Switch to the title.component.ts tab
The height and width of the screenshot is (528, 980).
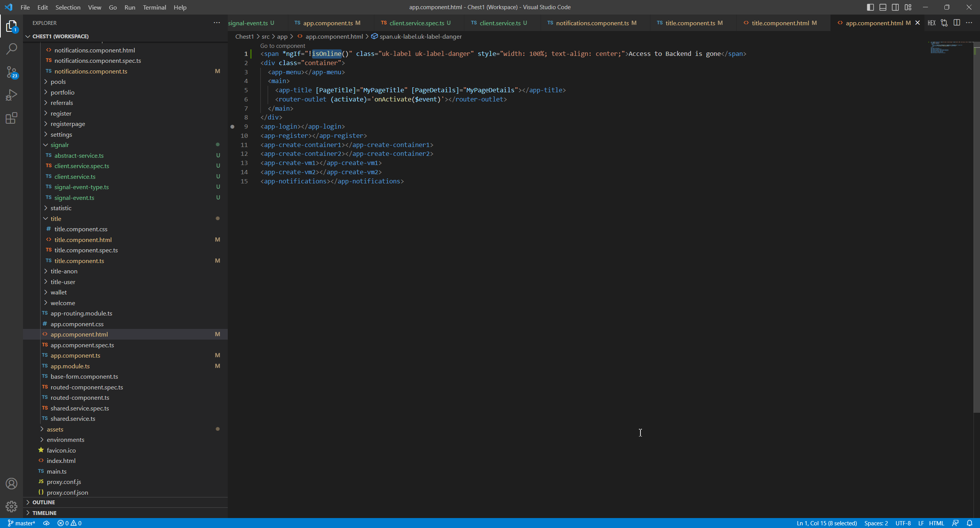point(690,23)
